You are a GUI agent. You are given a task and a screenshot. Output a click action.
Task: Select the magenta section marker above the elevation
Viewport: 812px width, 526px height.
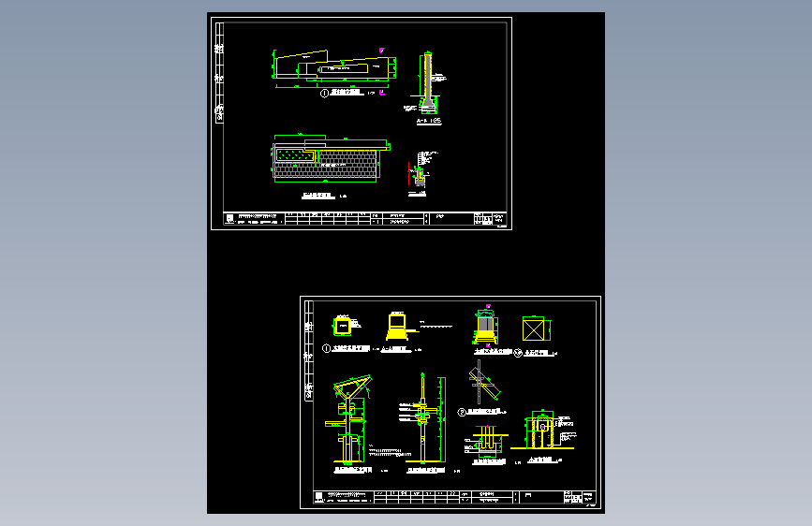click(382, 51)
